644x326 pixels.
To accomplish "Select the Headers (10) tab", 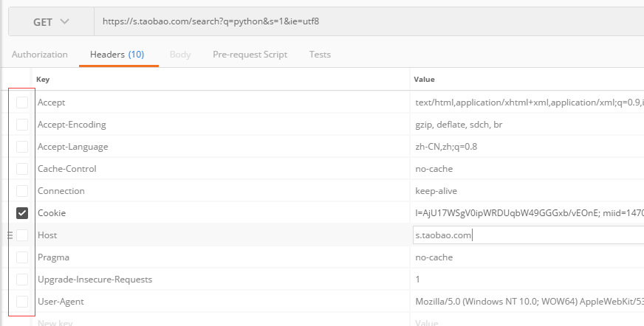I will point(117,55).
